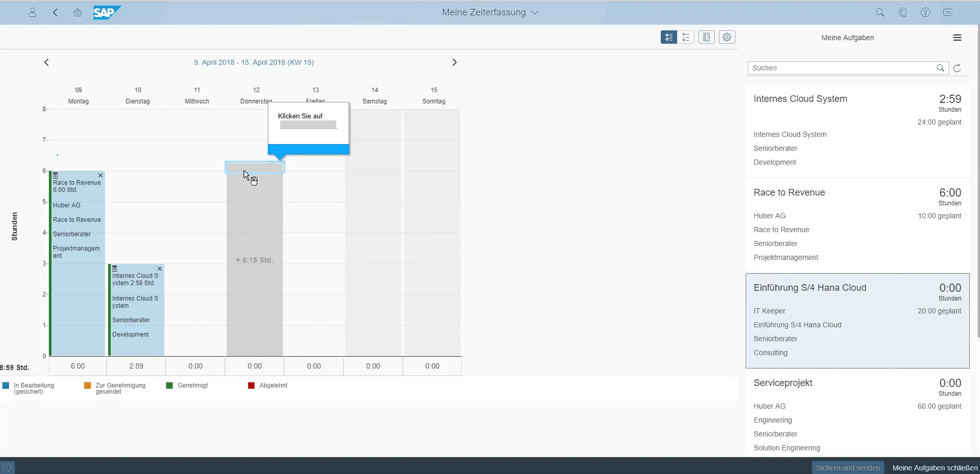Screen dimensions: 980x474
Task: Click the Montag total 6:00 cell
Action: pos(78,366)
